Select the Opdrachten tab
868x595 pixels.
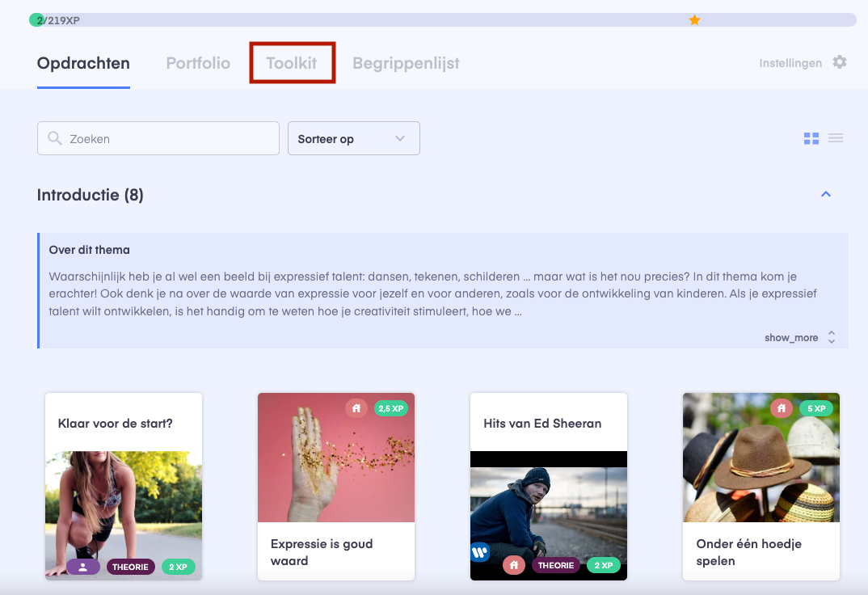click(x=83, y=63)
